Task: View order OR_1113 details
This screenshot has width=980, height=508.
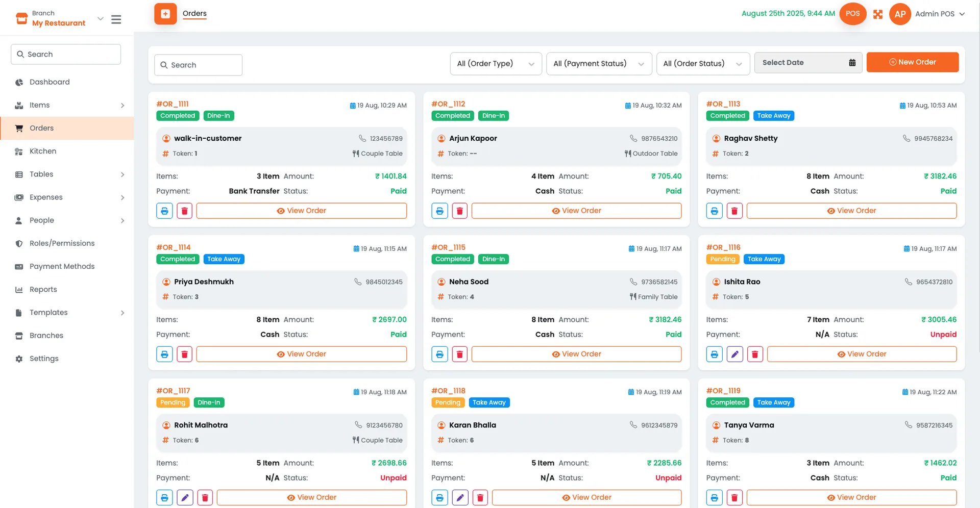Action: tap(851, 210)
